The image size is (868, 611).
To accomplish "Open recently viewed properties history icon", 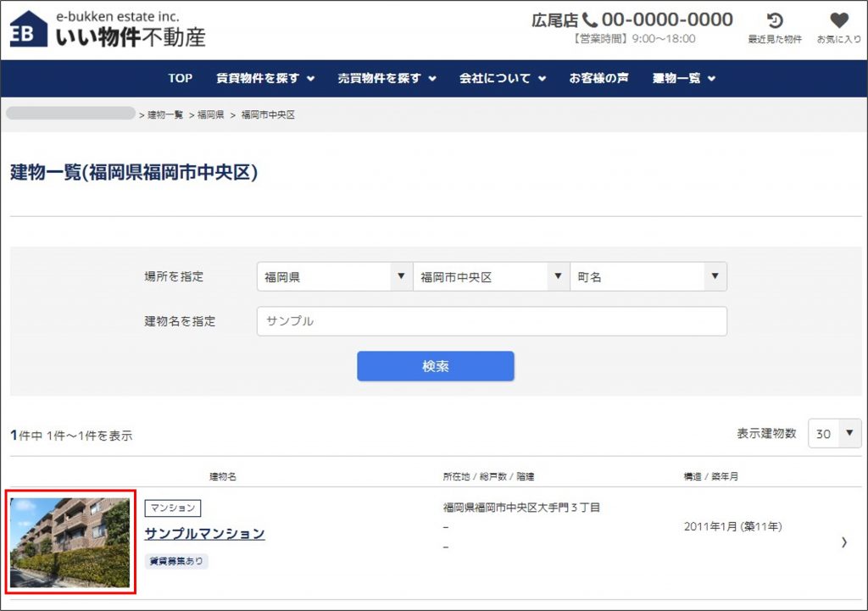I will coord(774,21).
